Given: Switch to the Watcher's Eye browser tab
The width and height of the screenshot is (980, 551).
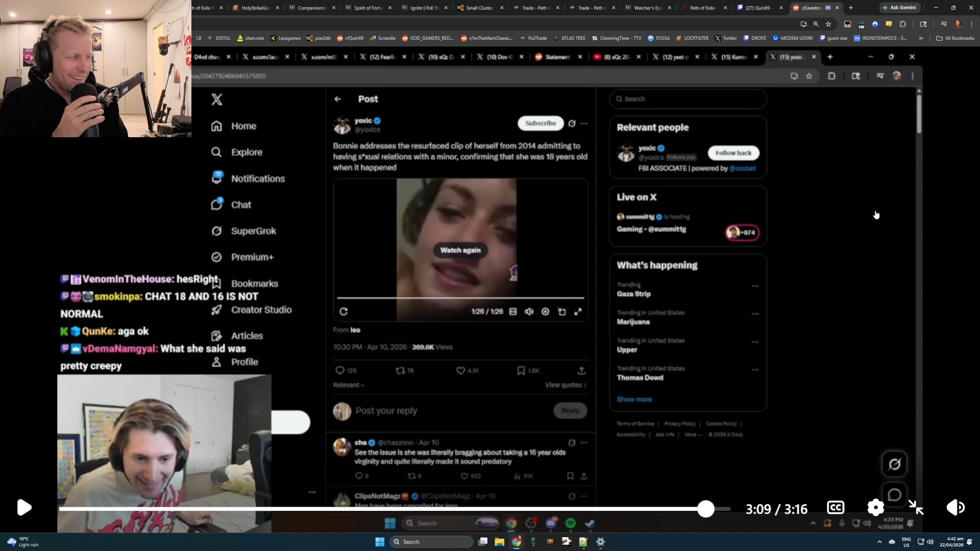Looking at the screenshot, I should (x=647, y=8).
